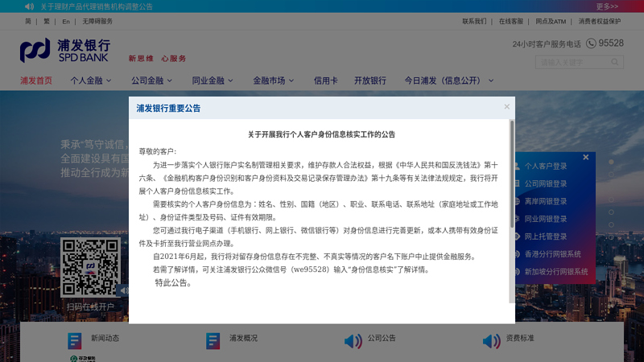644x362 pixels.
Task: Click the 公司公告 speaker icon
Action: tap(353, 341)
